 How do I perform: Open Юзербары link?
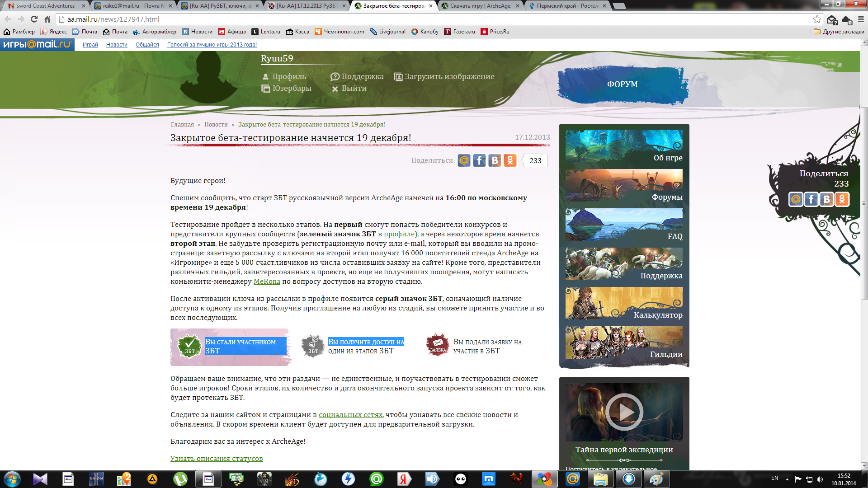[x=287, y=88]
